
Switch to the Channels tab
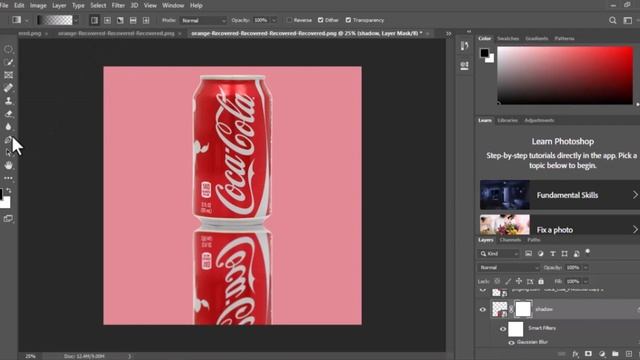pos(510,240)
